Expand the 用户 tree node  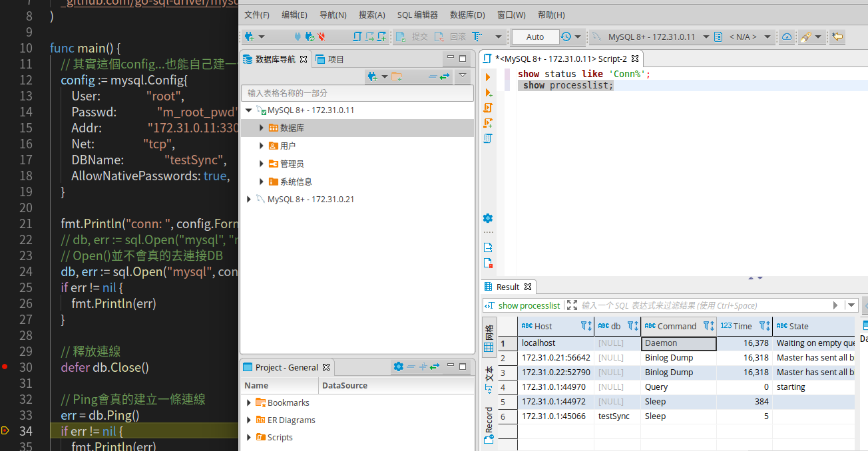point(262,146)
